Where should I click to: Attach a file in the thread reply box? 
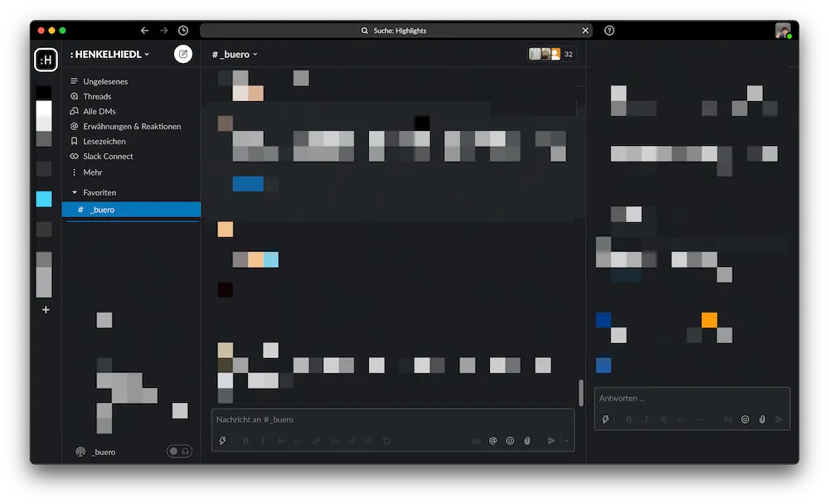pyautogui.click(x=763, y=419)
